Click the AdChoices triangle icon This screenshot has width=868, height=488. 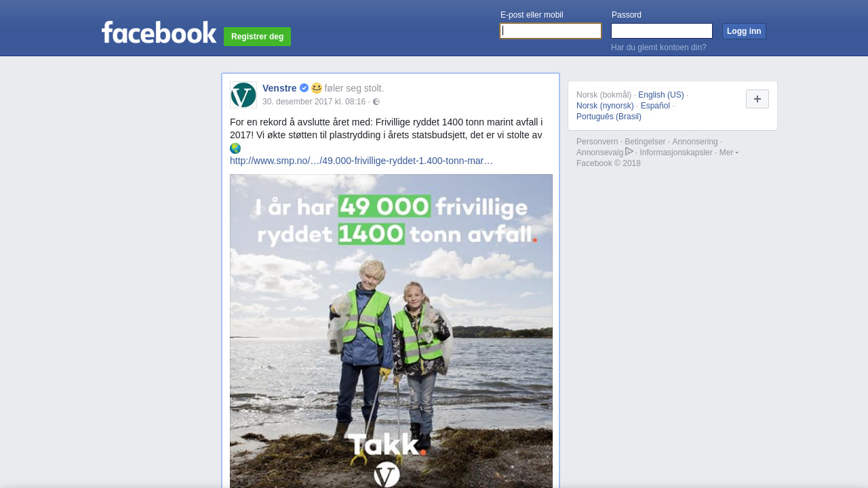(629, 151)
